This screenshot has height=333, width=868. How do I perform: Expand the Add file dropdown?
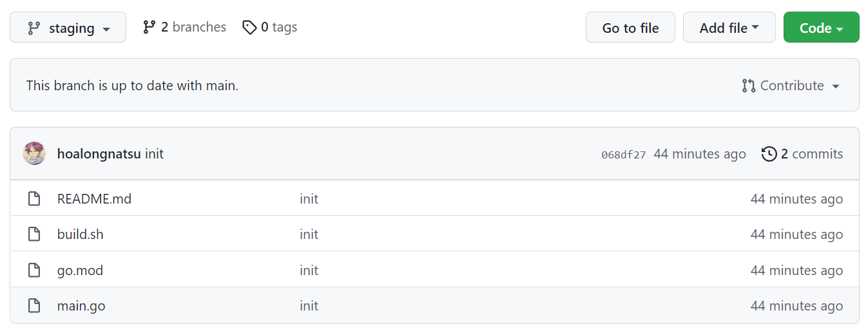(x=729, y=28)
